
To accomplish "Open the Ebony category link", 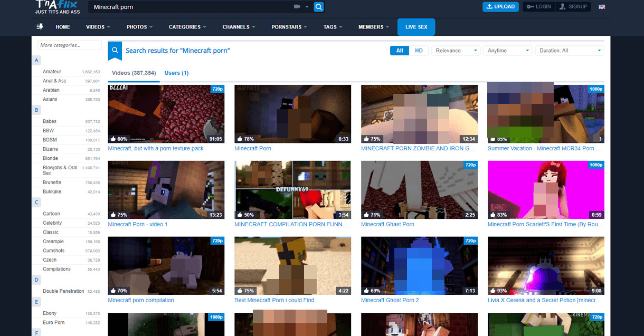I will (x=50, y=313).
